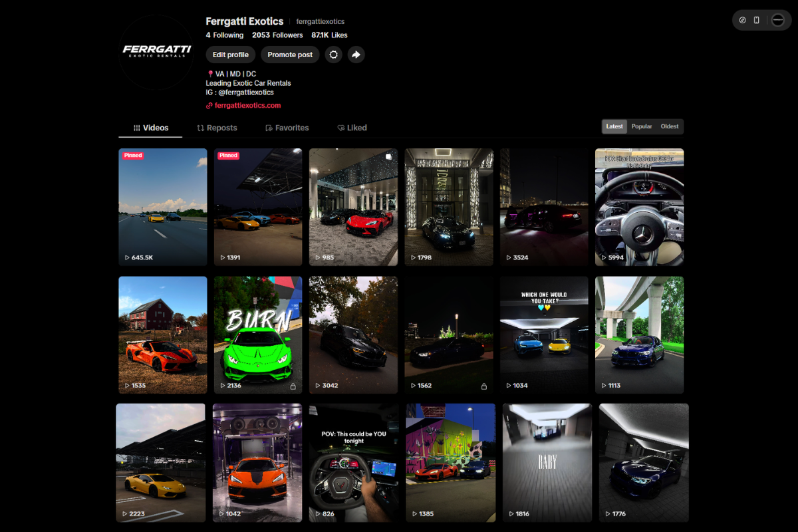The width and height of the screenshot is (798, 532).
Task: Open the Favorites tab
Action: (x=287, y=128)
